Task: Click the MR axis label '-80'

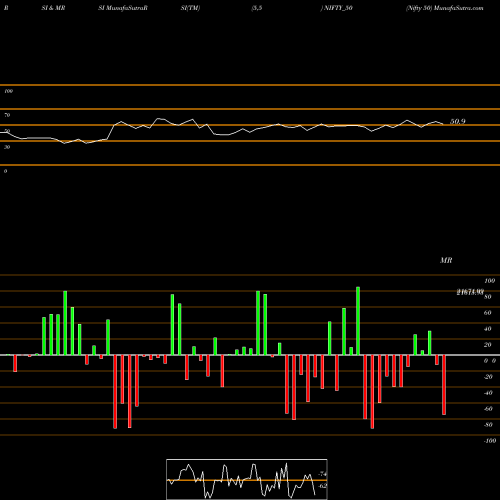Action: coord(488,425)
